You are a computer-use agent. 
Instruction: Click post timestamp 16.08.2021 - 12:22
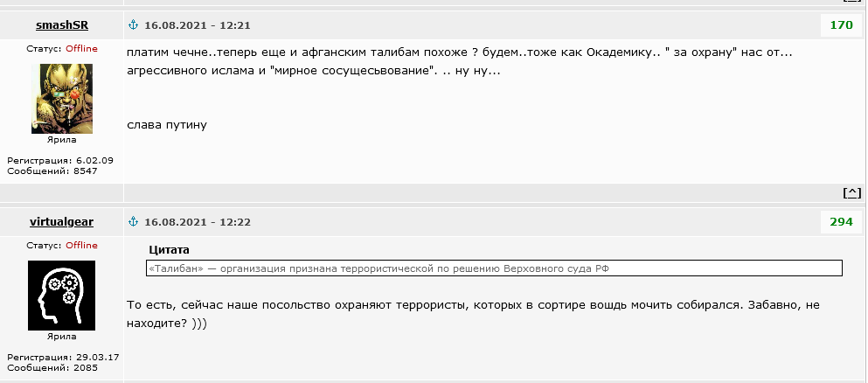click(198, 222)
